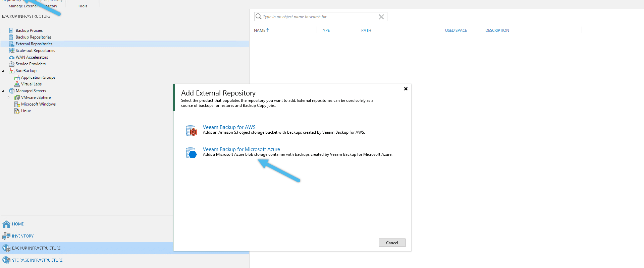644x268 pixels.
Task: Click the Backup Infrastructure view icon
Action: 6,248
